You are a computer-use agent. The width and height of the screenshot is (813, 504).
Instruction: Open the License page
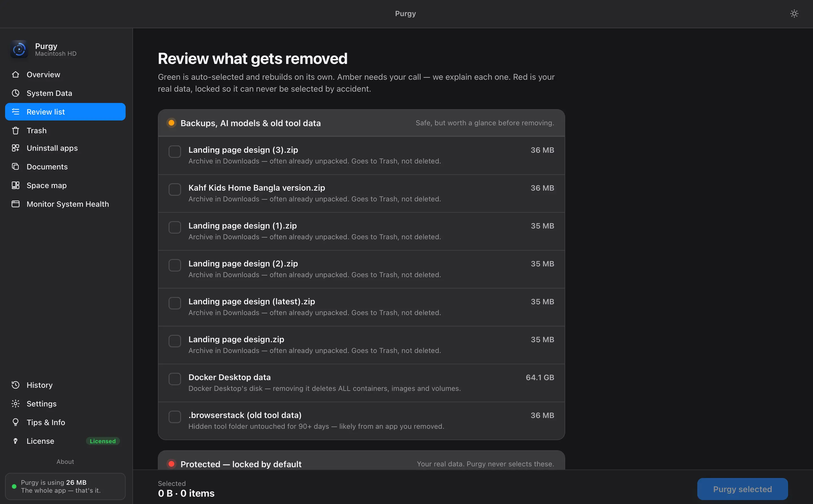pos(65,441)
